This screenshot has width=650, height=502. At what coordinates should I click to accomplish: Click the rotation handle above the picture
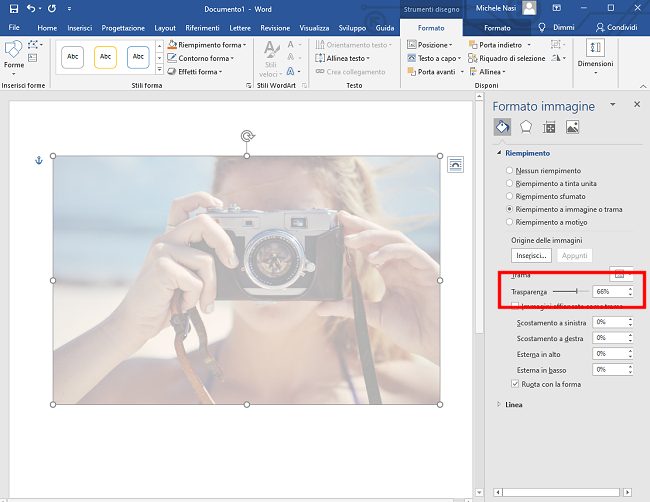coord(247,136)
